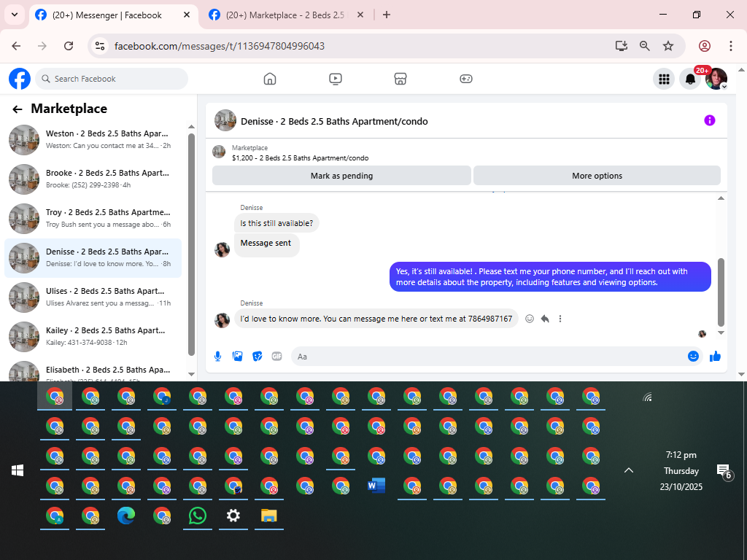Open Ulises's conversation
This screenshot has width=747, height=560.
point(93,297)
